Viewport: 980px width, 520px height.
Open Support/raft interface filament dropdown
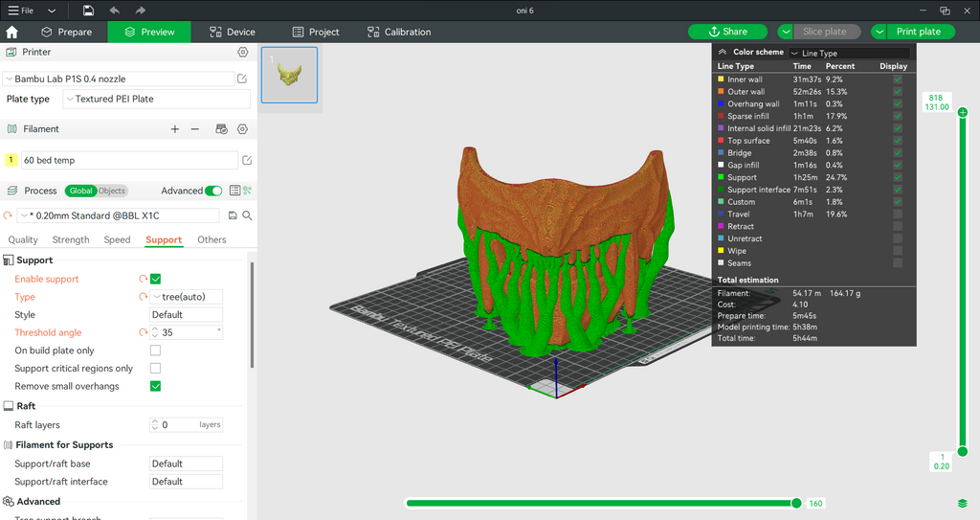click(187, 481)
